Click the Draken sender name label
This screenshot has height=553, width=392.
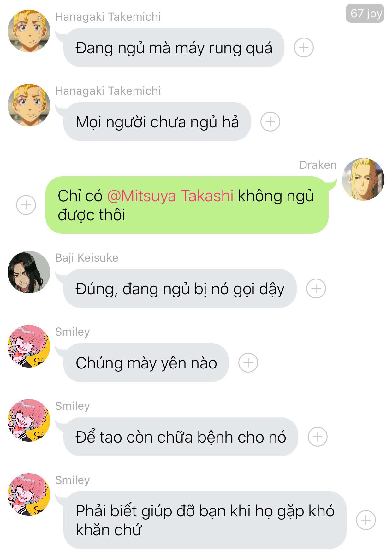tap(318, 165)
